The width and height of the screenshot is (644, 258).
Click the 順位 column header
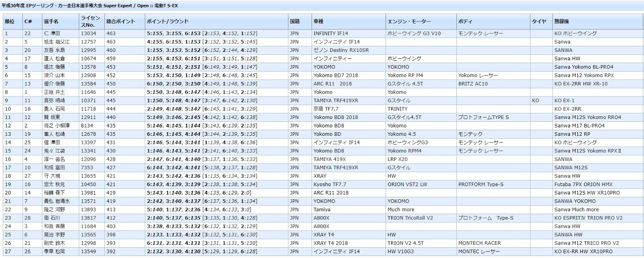(x=12, y=22)
